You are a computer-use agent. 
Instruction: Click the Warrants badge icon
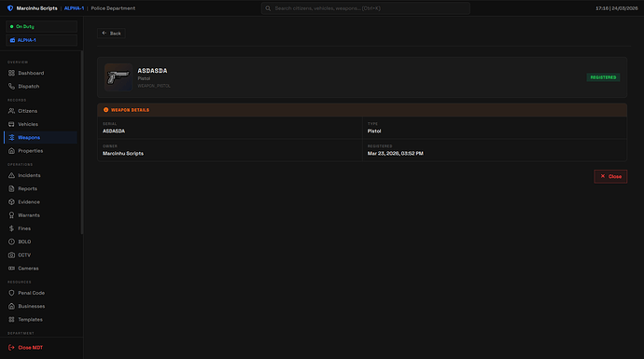pyautogui.click(x=11, y=215)
